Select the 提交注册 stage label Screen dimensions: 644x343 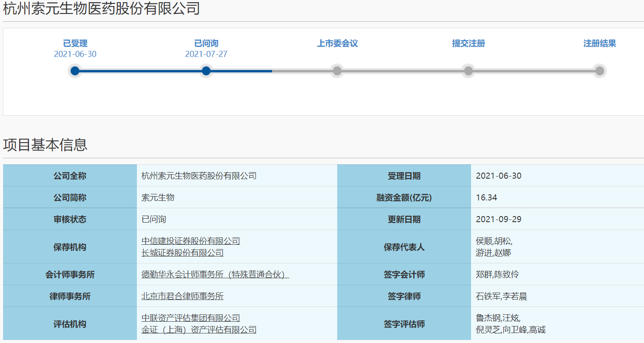pyautogui.click(x=468, y=43)
